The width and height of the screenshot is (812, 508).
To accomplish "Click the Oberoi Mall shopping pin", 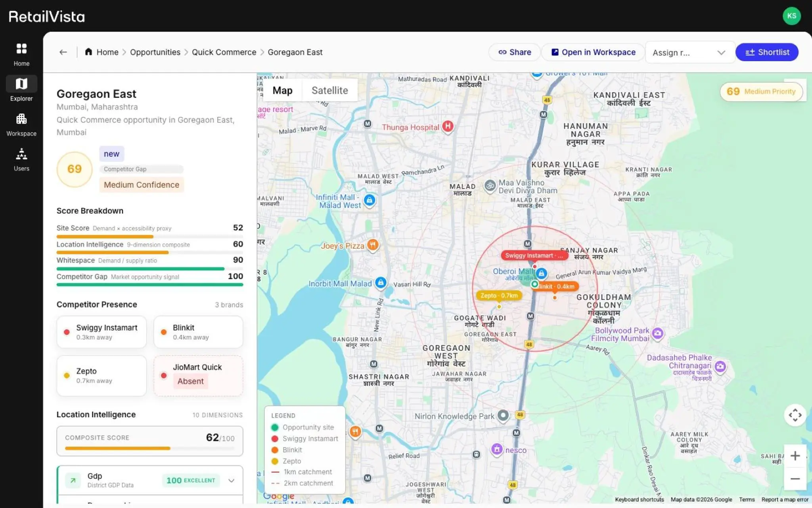I will pos(541,273).
